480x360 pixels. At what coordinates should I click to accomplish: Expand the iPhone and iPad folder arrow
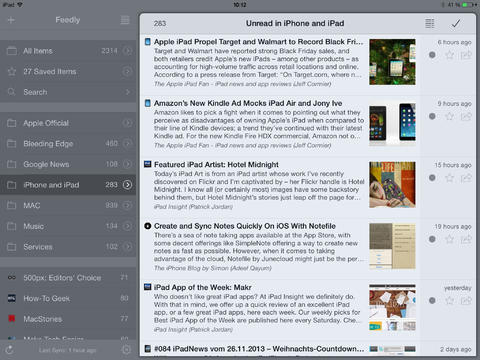(x=127, y=185)
